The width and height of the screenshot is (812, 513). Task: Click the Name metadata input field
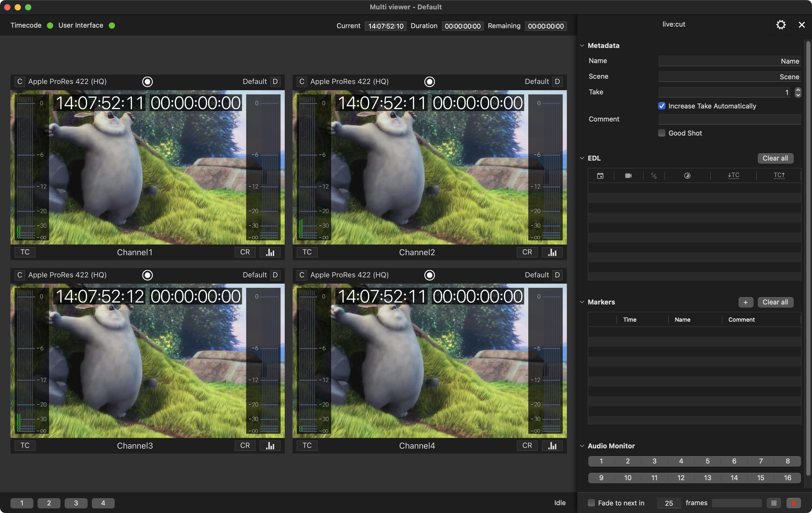(x=729, y=61)
